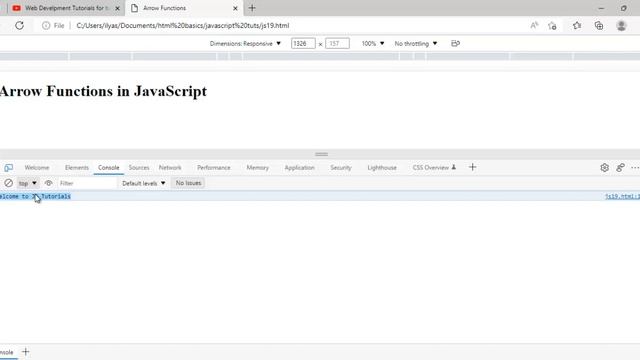Click the File info icon in the address bar
This screenshot has height=360, width=640.
(x=46, y=25)
